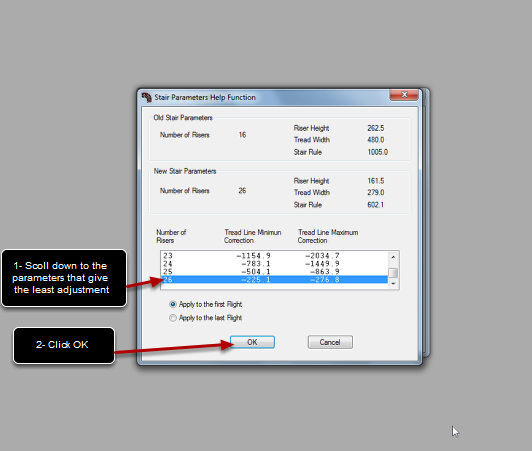This screenshot has height=451, width=532.
Task: Click the riser list scrollbar thumb
Action: [x=393, y=273]
